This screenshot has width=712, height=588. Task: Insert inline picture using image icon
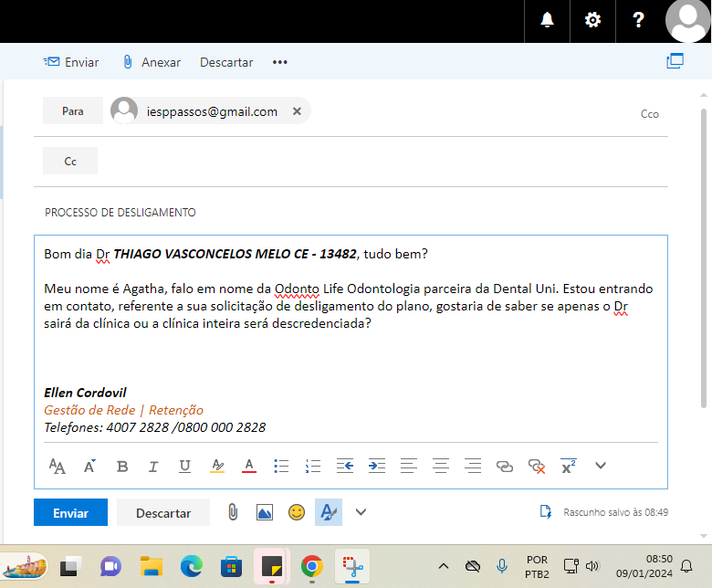(265, 512)
